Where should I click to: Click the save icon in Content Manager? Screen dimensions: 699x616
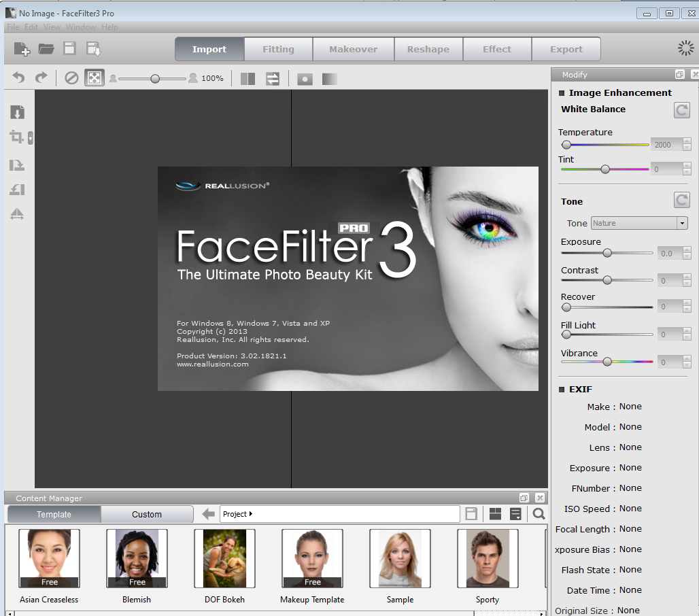[471, 514]
